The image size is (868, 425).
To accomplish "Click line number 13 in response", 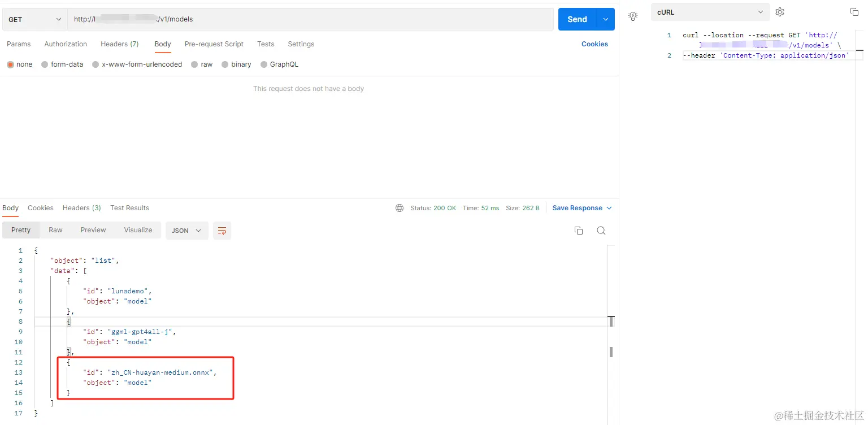I will click(19, 372).
